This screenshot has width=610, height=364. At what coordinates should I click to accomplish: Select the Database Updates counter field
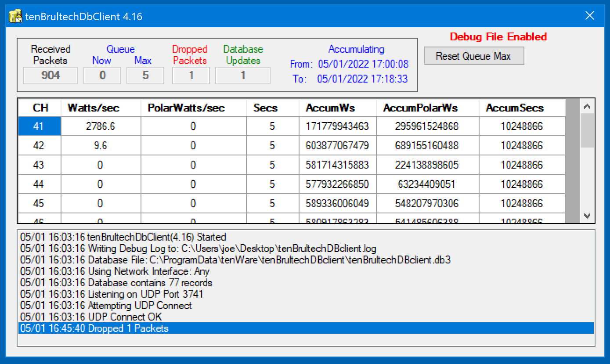coord(243,76)
